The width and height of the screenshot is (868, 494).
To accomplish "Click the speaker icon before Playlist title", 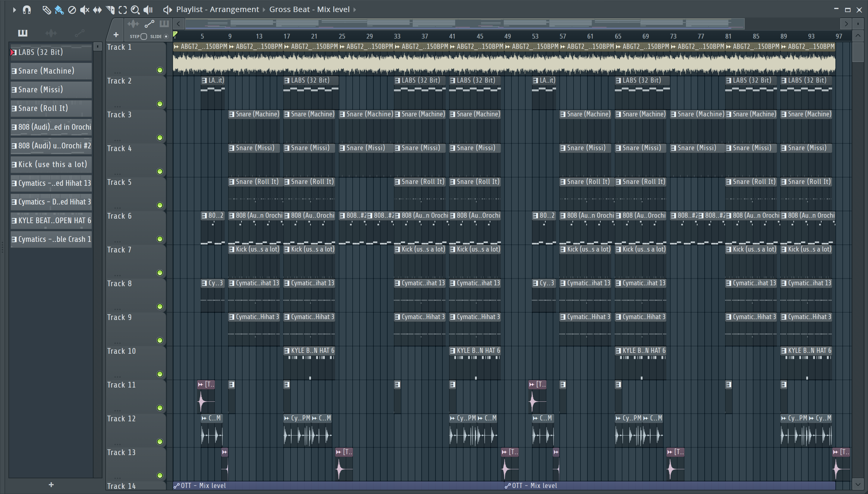I will click(x=167, y=10).
